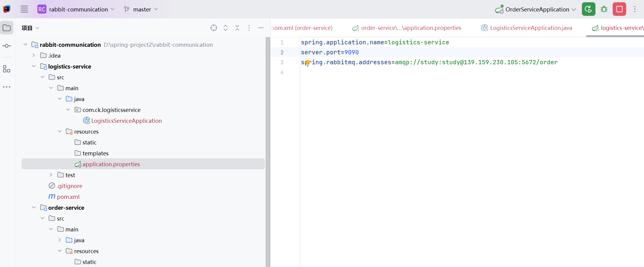The image size is (644, 267).
Task: Click the java source folder icon under logistics-service
Action: [69, 99]
